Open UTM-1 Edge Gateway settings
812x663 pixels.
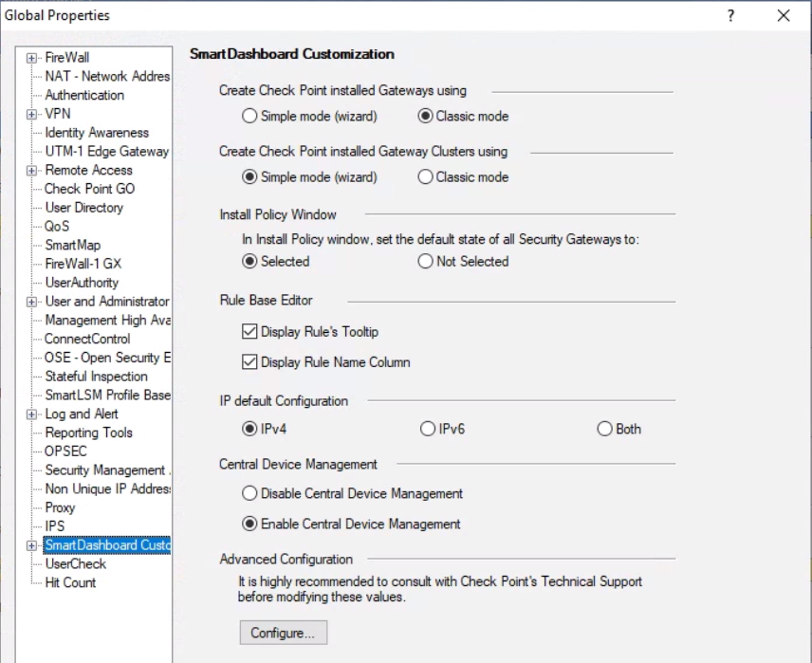[106, 151]
